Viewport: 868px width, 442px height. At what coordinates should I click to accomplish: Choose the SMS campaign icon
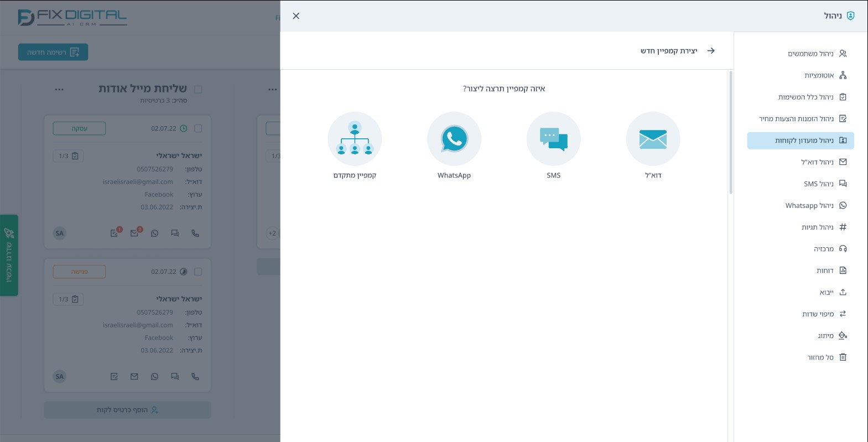553,139
